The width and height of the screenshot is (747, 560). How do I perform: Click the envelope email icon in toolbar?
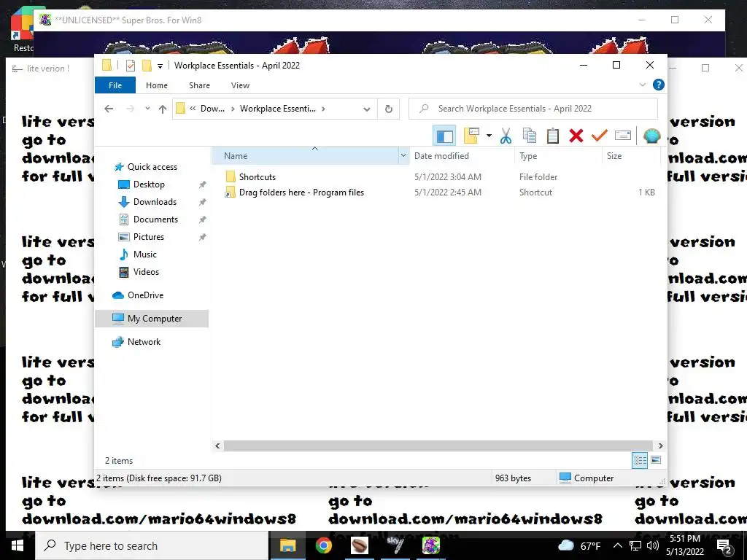[623, 136]
